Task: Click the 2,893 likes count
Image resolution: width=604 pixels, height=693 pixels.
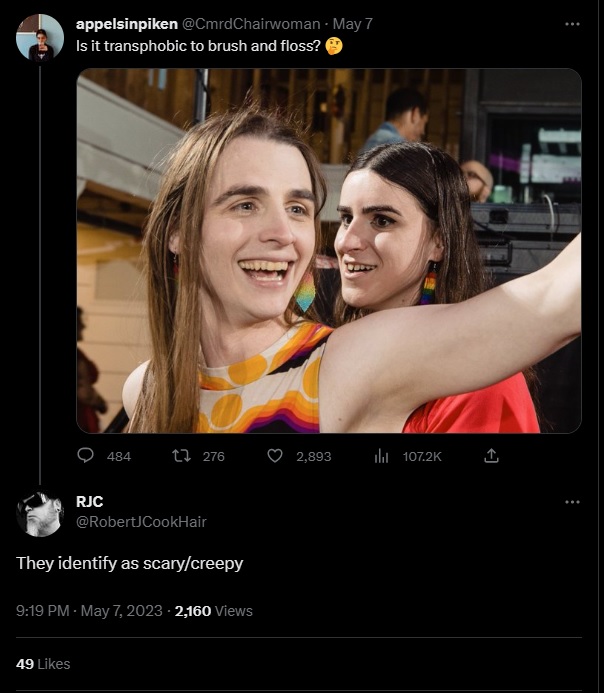Action: pyautogui.click(x=311, y=456)
